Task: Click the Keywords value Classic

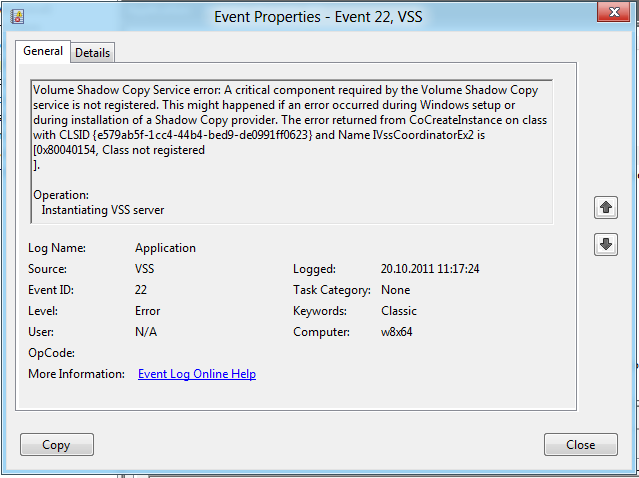Action: (x=399, y=311)
